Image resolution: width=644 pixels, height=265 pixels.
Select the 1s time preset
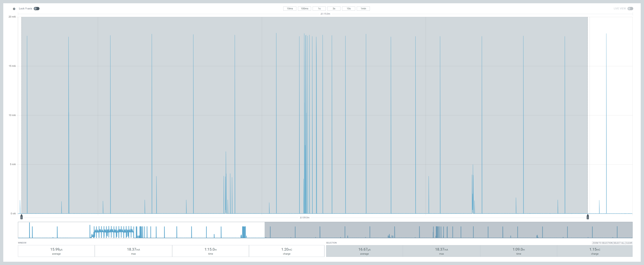pos(319,8)
